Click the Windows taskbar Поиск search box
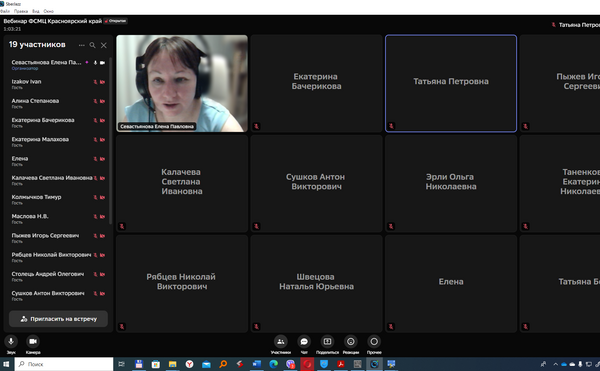600x371 pixels. [x=64, y=364]
